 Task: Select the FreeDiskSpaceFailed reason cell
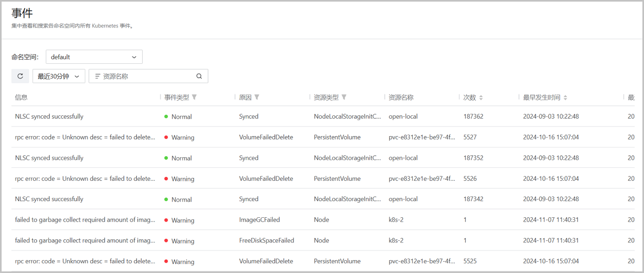coord(267,241)
